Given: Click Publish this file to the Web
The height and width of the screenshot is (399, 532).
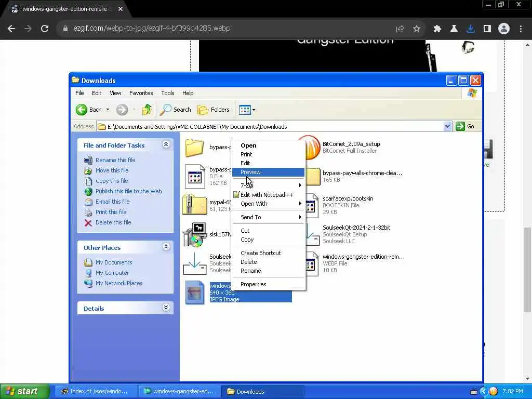Looking at the screenshot, I should point(129,191).
